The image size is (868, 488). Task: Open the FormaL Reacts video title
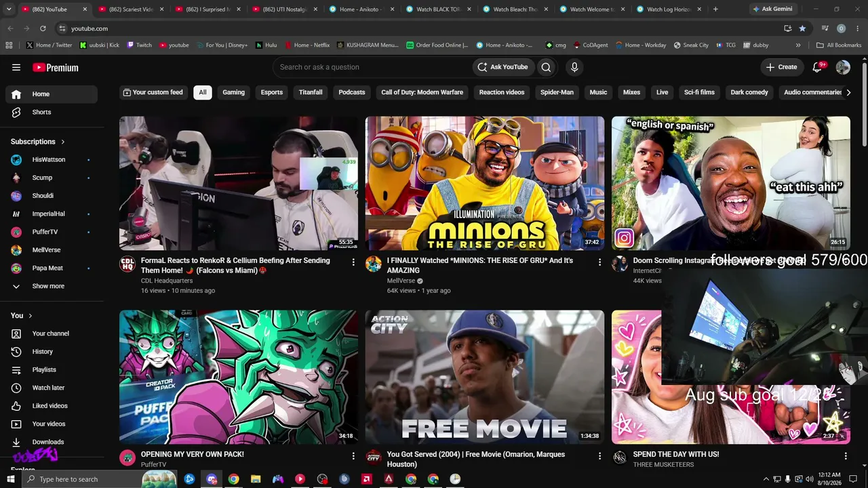[x=235, y=265]
